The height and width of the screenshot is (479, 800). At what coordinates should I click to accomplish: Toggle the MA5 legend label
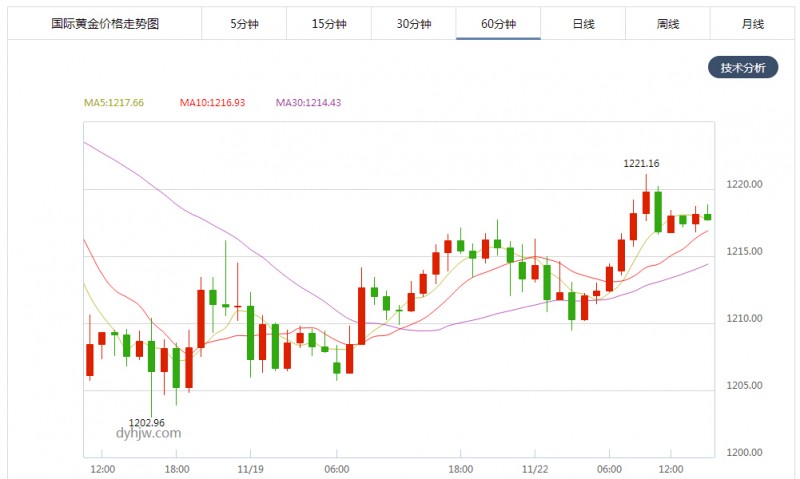point(114,103)
